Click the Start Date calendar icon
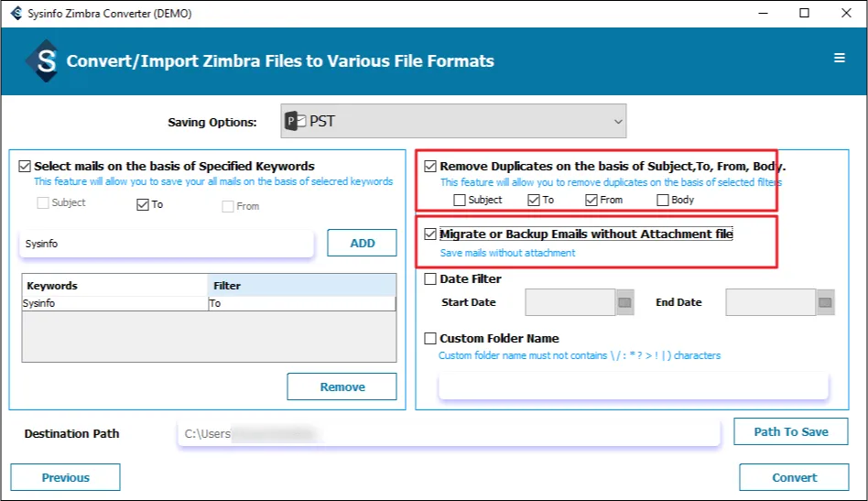The height and width of the screenshot is (501, 868). (x=625, y=302)
